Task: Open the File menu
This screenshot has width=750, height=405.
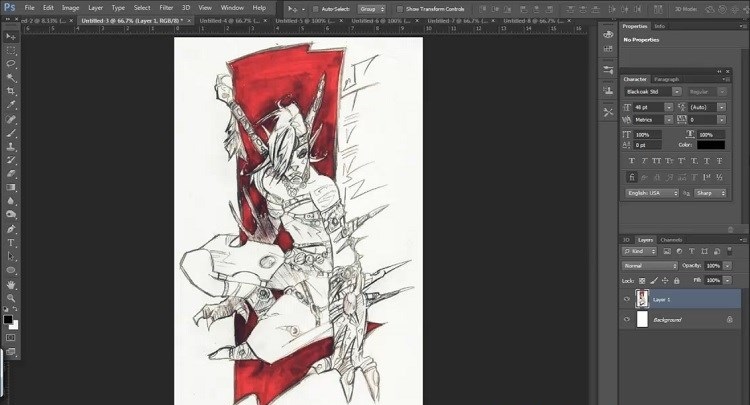Action: pos(29,8)
